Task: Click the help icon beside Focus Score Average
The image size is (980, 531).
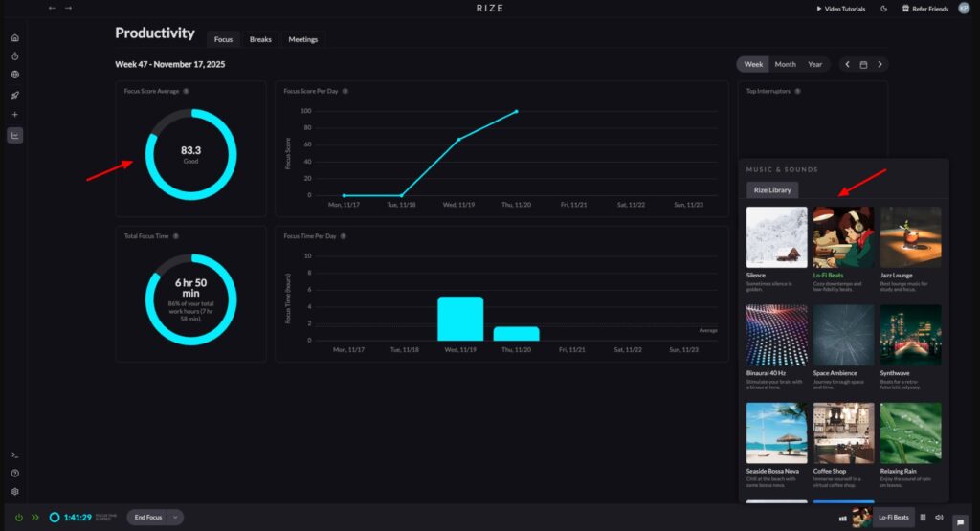Action: [186, 91]
